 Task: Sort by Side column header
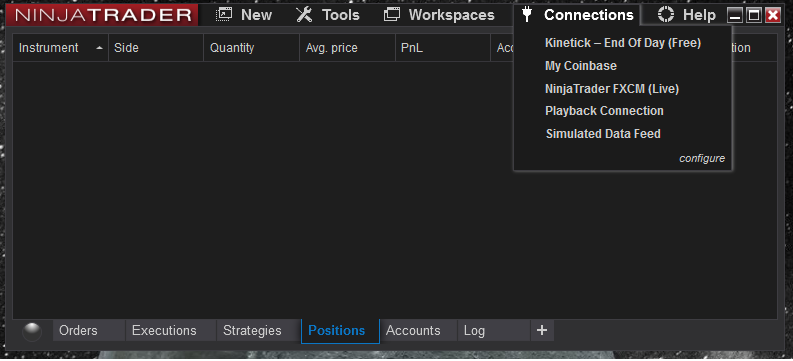156,48
